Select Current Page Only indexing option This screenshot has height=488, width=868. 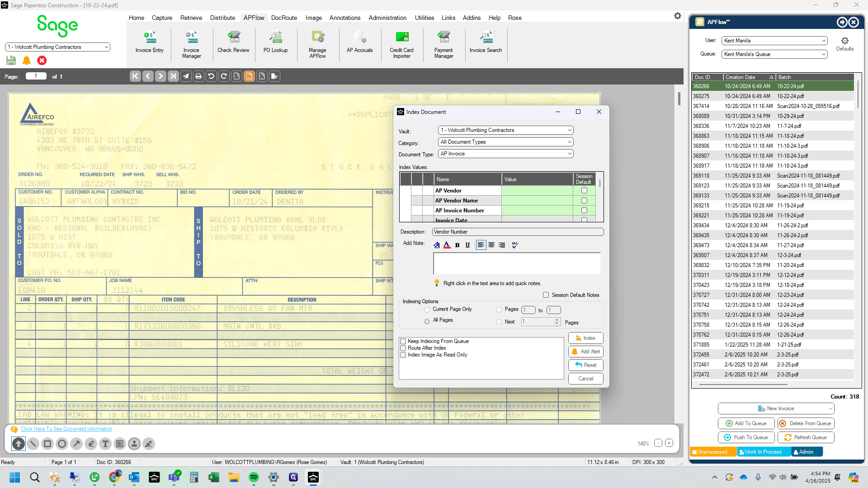[427, 310]
